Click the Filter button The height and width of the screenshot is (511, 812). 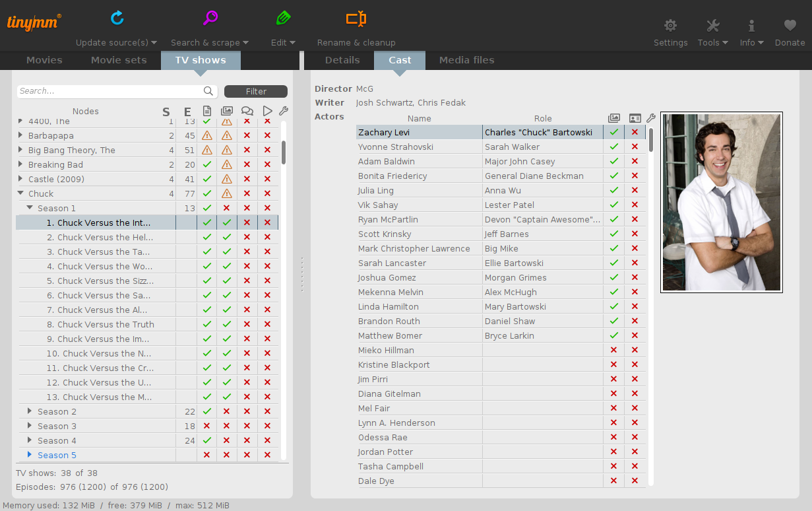(x=256, y=91)
